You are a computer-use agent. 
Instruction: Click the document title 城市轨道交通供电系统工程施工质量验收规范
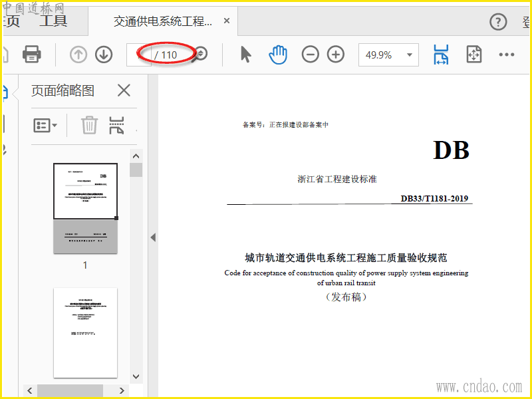point(346,258)
